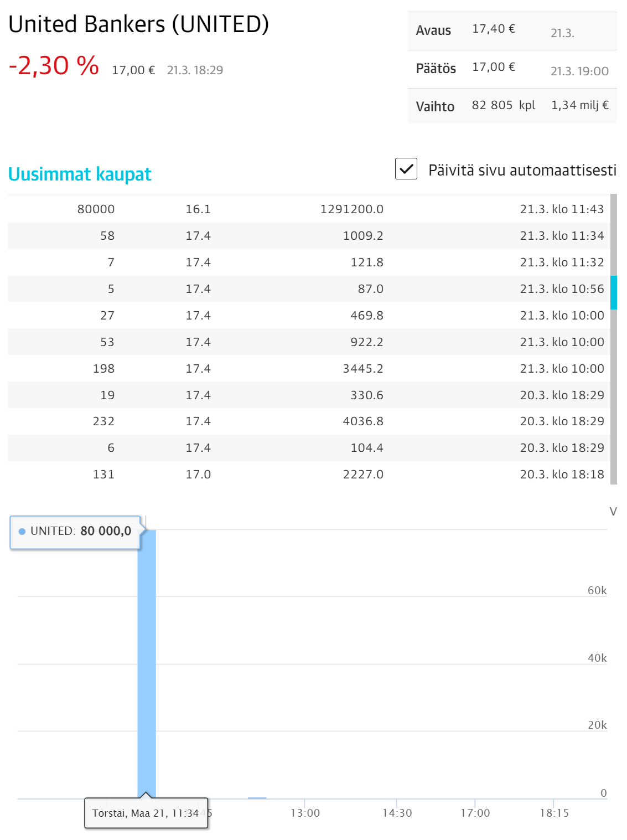Viewport: 627px width, 840px height.
Task: Click the cyan scrollbar thumb on trades list
Action: click(x=613, y=292)
